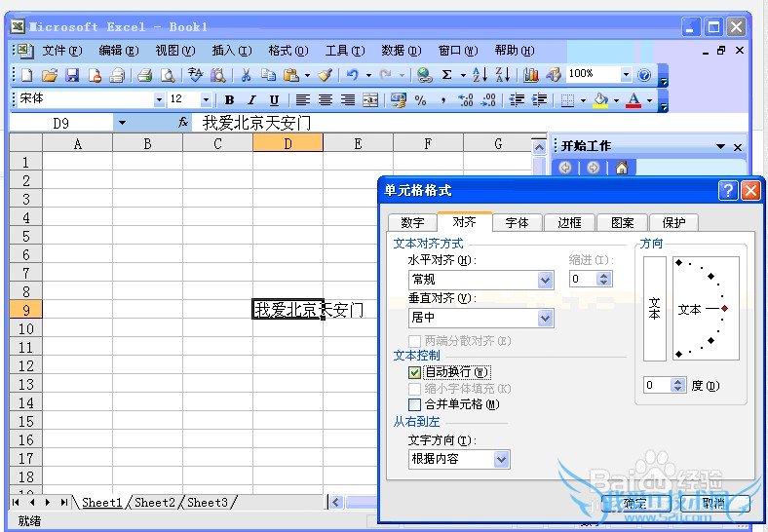Open the font name 宋体 dropdown
Screen dimensions: 768x532
tap(159, 100)
